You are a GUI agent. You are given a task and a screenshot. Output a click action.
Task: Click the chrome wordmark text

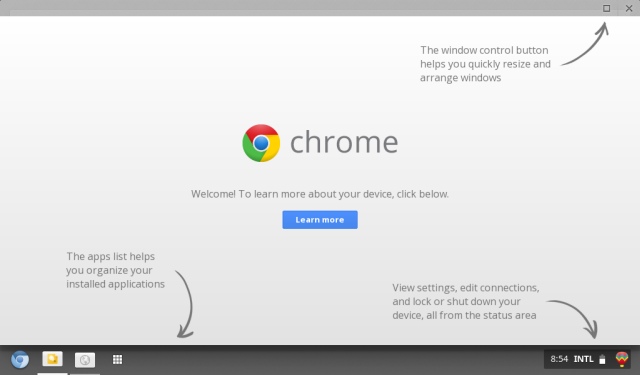pyautogui.click(x=344, y=141)
